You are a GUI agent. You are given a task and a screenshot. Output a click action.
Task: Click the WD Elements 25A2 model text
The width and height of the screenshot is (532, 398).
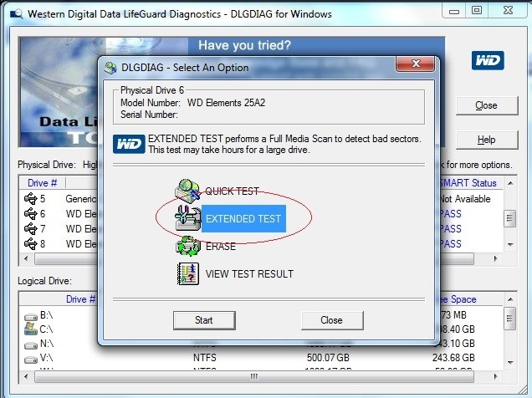[227, 103]
